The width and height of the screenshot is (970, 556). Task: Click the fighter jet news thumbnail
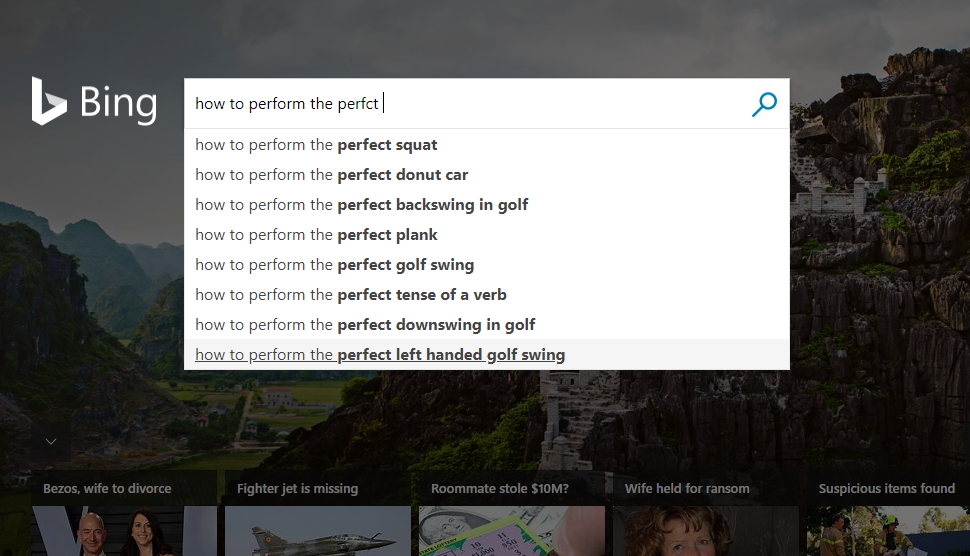[317, 532]
